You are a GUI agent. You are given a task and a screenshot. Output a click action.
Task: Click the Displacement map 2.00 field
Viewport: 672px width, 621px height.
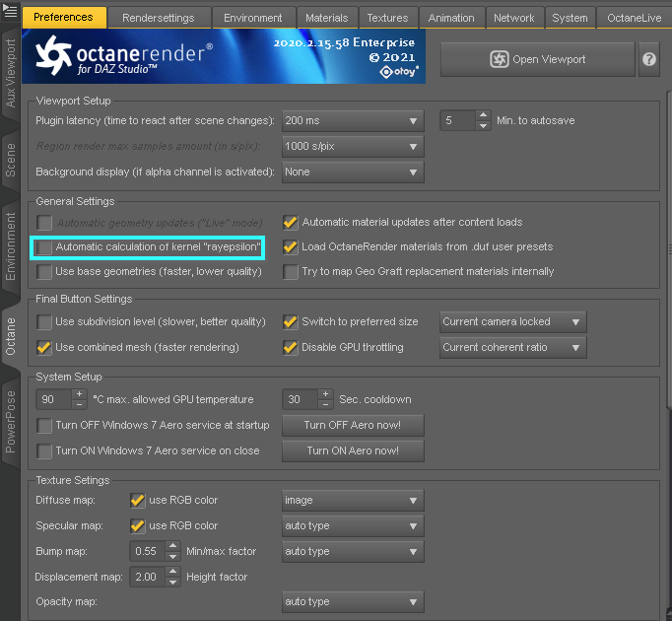(x=148, y=577)
